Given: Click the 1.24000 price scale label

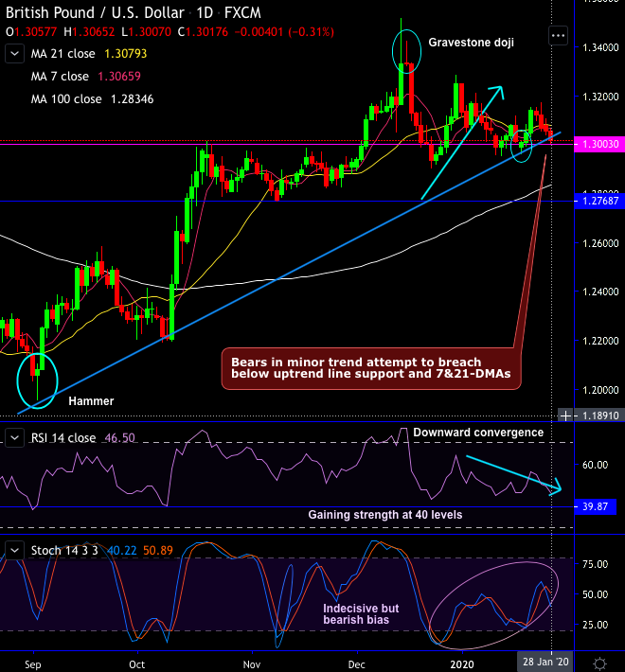Looking at the screenshot, I should (x=600, y=292).
